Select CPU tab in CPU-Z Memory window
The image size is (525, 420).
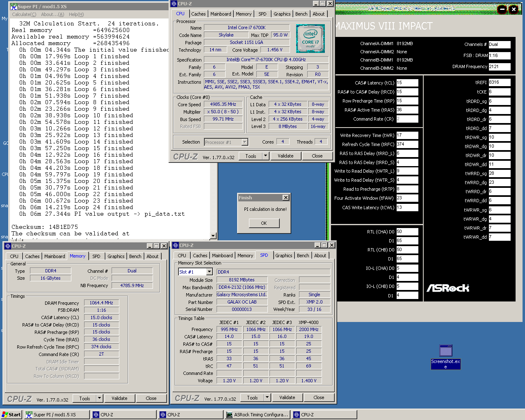pos(14,256)
